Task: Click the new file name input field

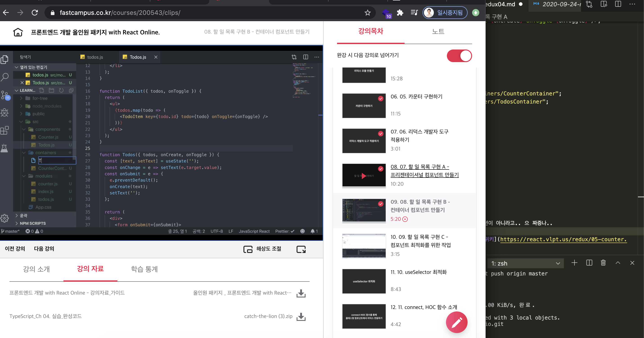Action: tap(57, 160)
